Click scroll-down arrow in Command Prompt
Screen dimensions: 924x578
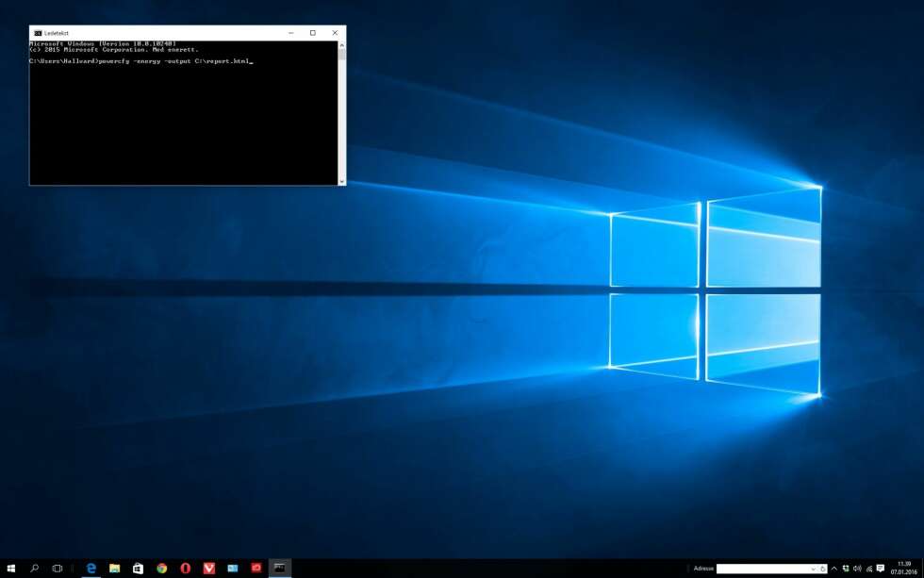[x=341, y=181]
